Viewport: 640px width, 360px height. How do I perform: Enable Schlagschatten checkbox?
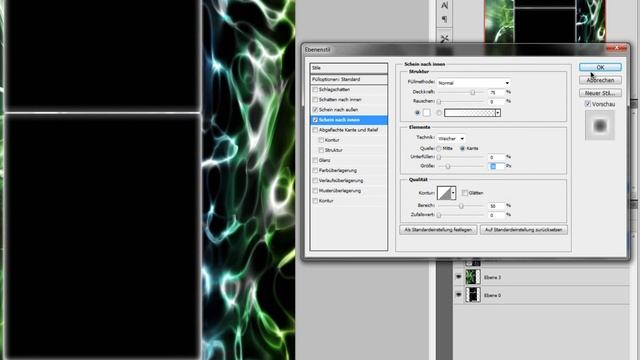click(315, 89)
